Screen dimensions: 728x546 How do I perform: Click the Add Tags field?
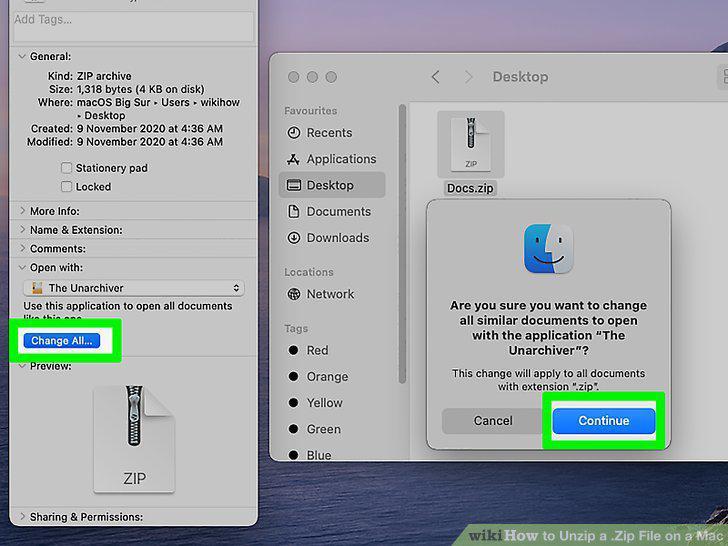click(134, 26)
